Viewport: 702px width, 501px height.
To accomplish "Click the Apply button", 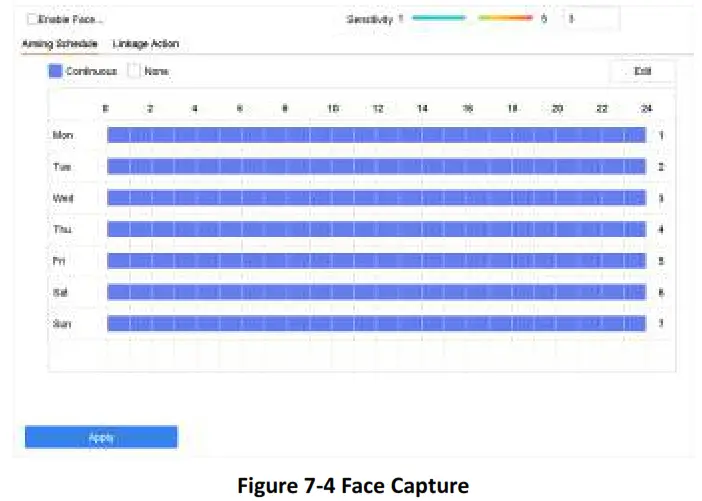I will click(x=101, y=437).
